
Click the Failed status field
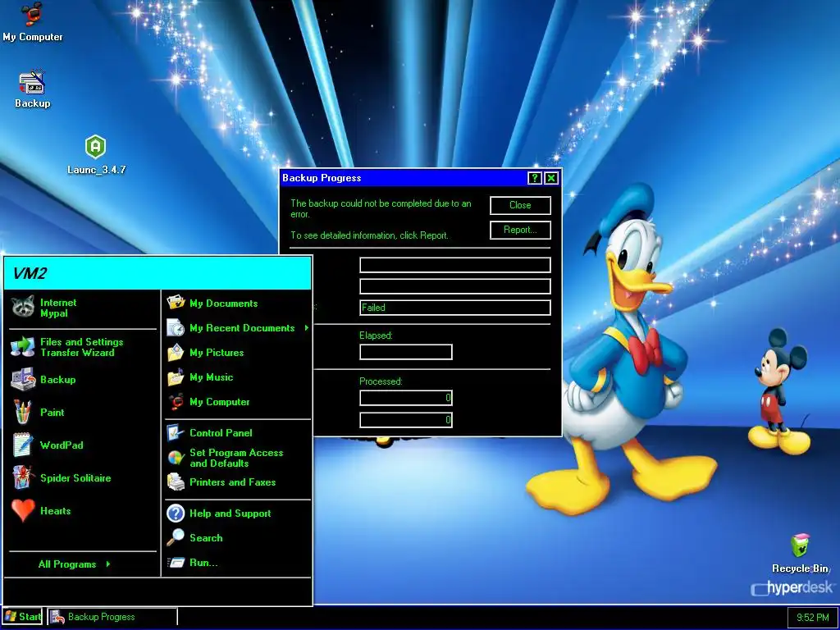tap(454, 308)
